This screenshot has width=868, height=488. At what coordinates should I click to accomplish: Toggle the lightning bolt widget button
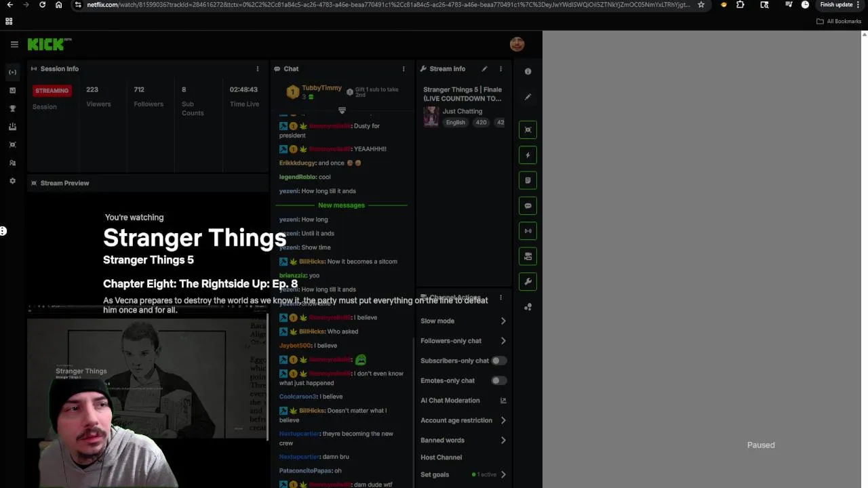[x=528, y=155]
